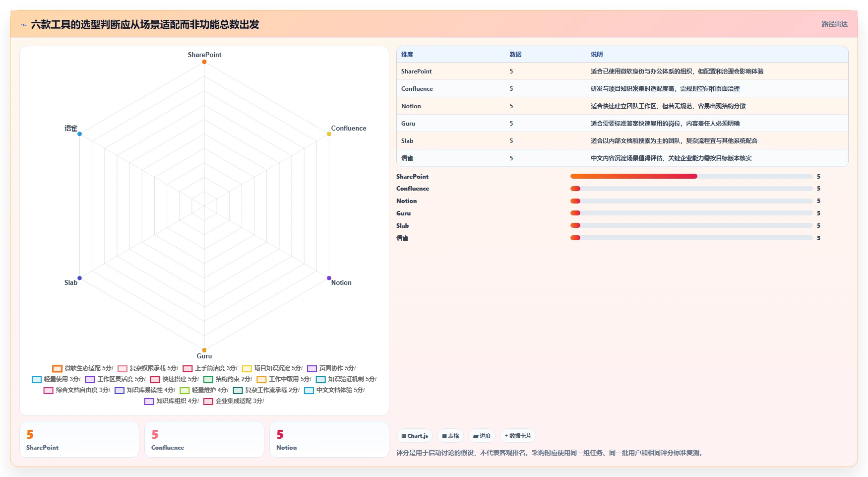
Task: Click the 表格 pill tag
Action: click(x=450, y=436)
